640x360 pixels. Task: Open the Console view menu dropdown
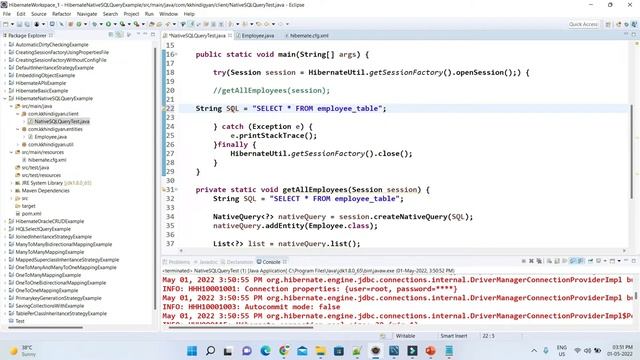(x=619, y=261)
